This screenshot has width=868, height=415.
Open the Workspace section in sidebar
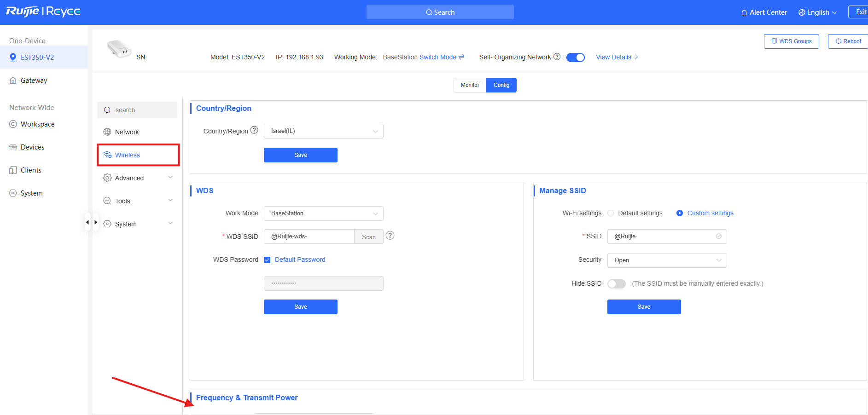click(37, 124)
